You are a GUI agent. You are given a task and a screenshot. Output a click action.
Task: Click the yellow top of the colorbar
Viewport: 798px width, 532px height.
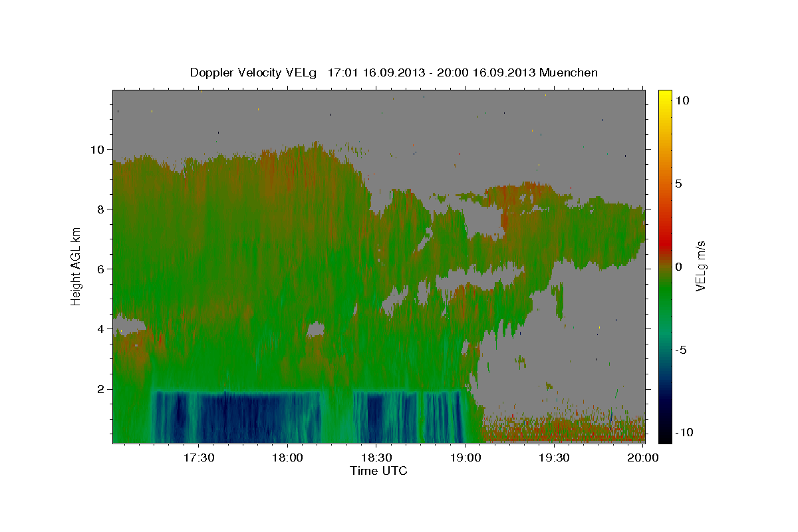click(665, 96)
